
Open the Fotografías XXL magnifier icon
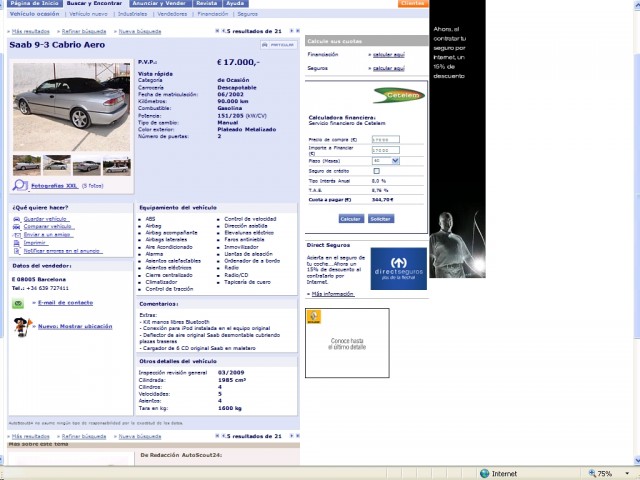tap(20, 185)
